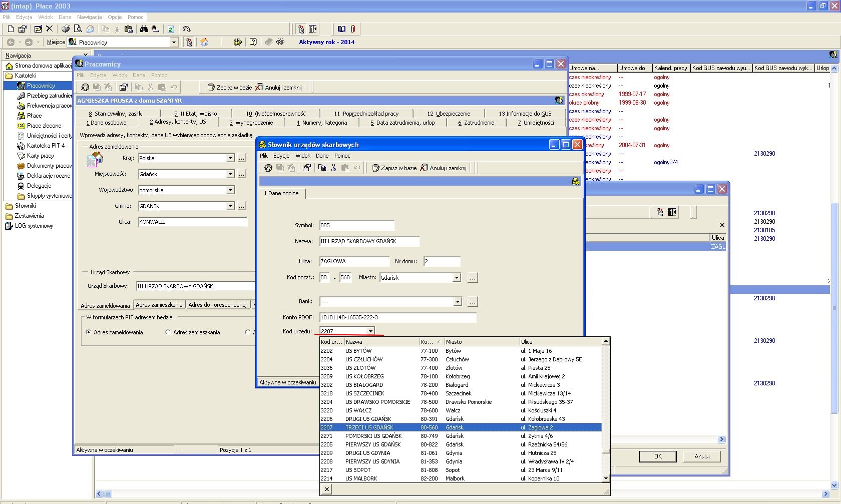Select Adres zameldowania radio button
The height and width of the screenshot is (504, 841).
[89, 332]
